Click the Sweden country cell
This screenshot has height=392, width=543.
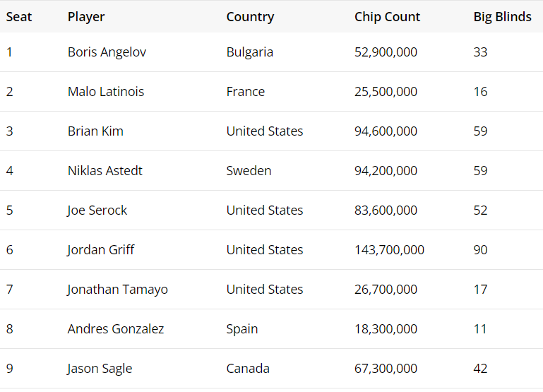[249, 171]
